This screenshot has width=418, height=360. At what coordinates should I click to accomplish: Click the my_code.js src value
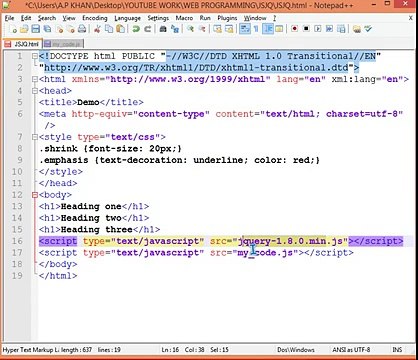265,253
